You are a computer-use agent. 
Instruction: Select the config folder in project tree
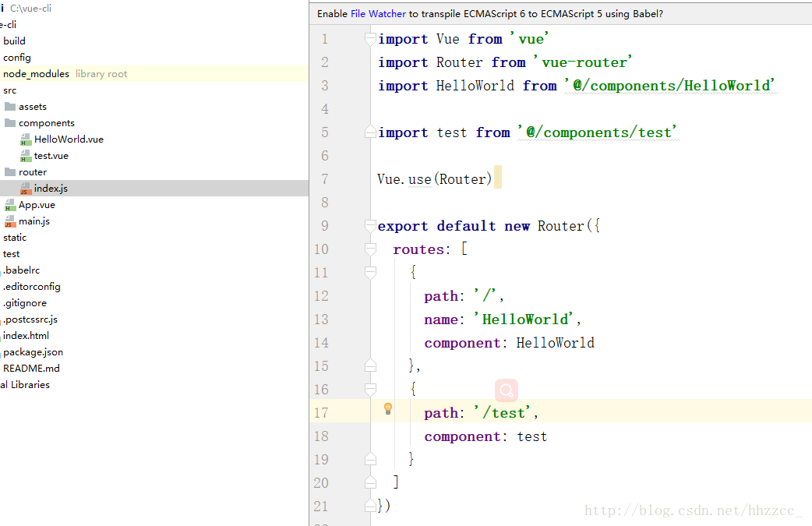pos(16,58)
